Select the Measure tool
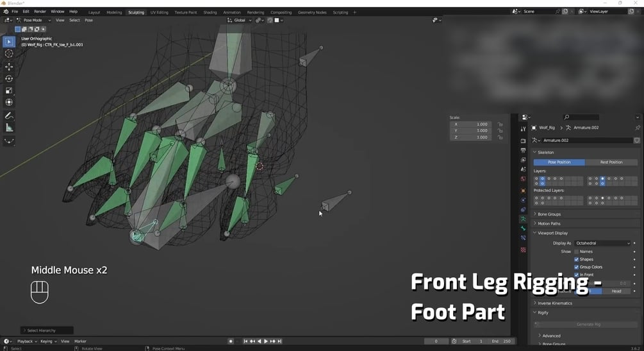The height and width of the screenshot is (351, 644). [x=9, y=128]
